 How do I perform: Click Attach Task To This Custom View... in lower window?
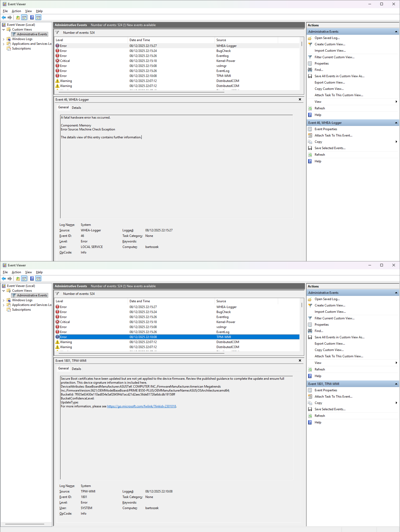pos(339,356)
